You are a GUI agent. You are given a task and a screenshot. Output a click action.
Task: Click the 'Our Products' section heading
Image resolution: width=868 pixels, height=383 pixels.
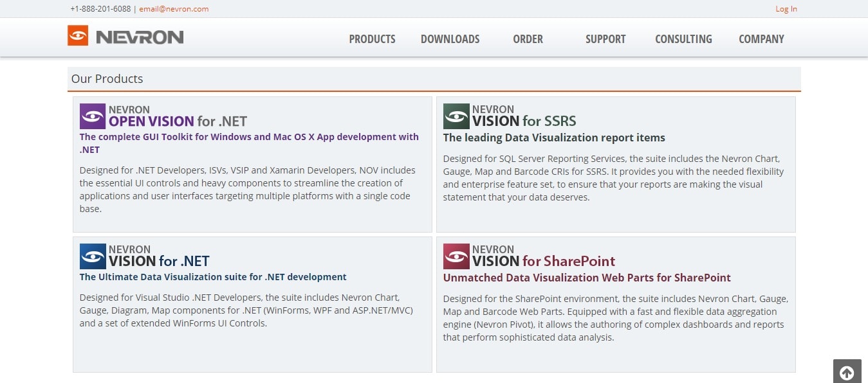pos(107,79)
